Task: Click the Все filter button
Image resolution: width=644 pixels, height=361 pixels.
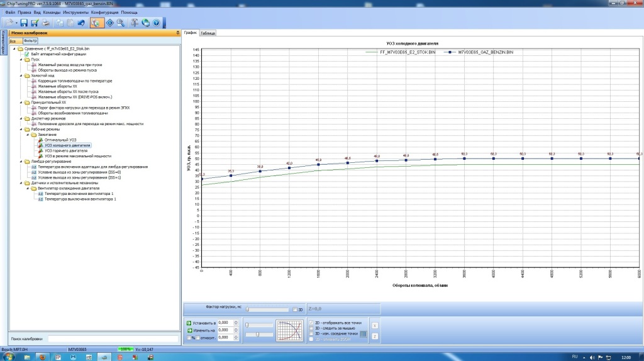Action: click(x=15, y=41)
